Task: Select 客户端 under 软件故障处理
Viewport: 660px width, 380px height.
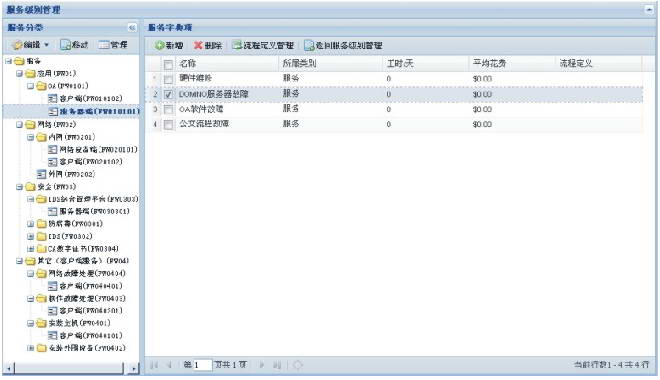Action: click(91, 311)
